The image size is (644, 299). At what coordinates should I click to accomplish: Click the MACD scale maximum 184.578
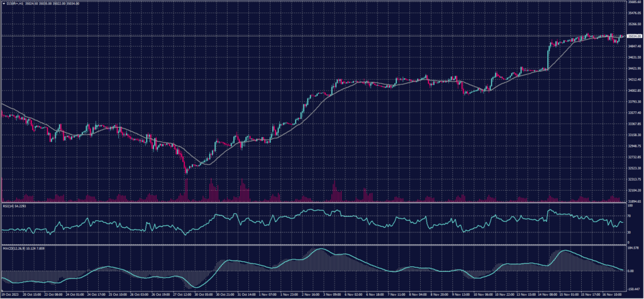(x=632, y=247)
